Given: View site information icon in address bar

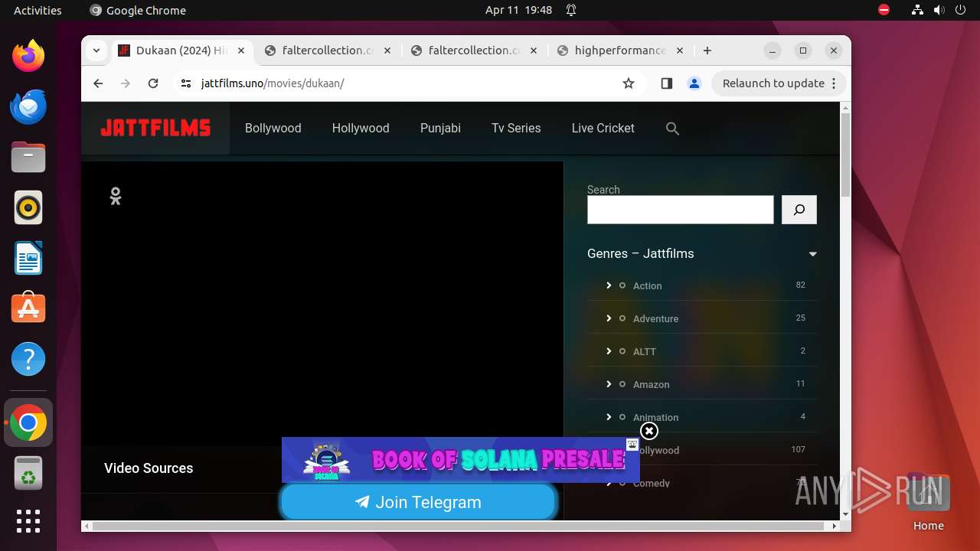Looking at the screenshot, I should tap(186, 83).
